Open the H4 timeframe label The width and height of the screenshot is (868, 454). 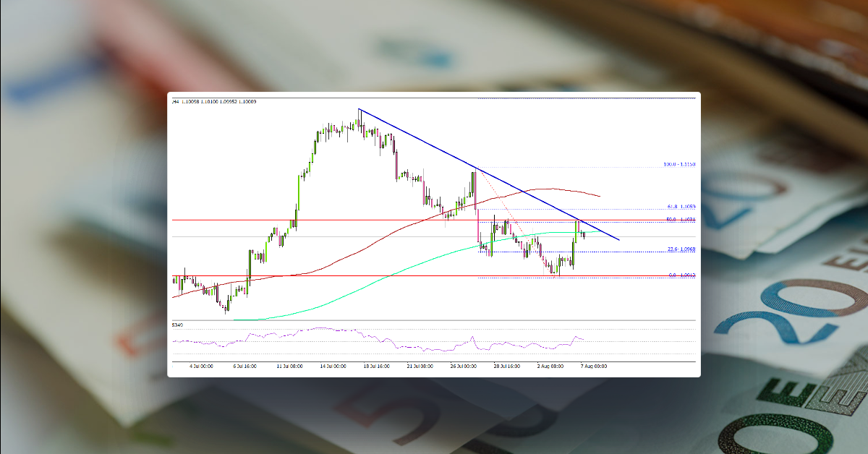pyautogui.click(x=174, y=102)
